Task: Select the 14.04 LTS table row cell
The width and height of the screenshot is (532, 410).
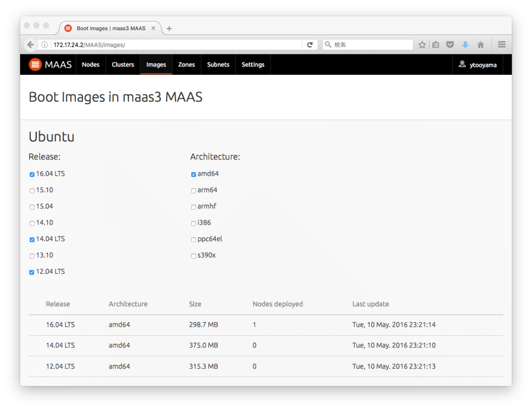Action: click(60, 346)
